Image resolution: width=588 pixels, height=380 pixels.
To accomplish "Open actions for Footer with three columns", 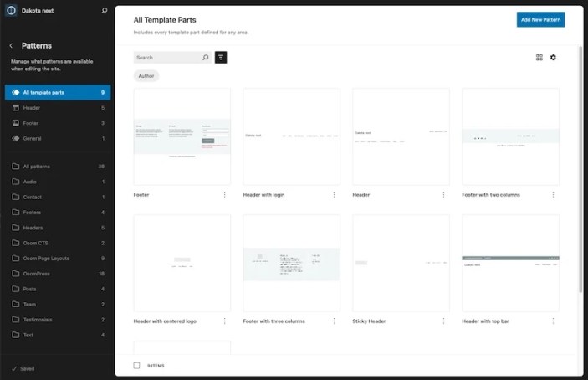I will 334,321.
